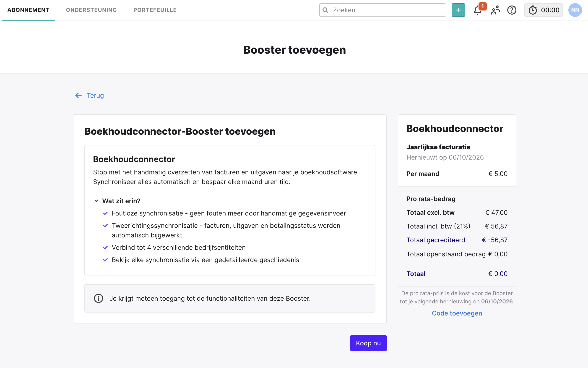Click the search magnifier icon

coord(325,10)
